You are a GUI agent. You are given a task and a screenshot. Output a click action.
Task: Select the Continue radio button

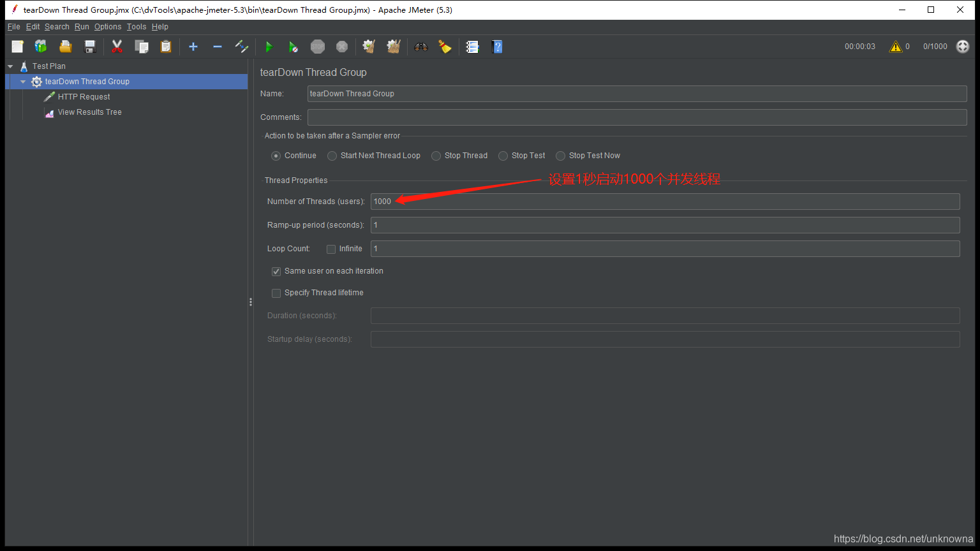[276, 156]
